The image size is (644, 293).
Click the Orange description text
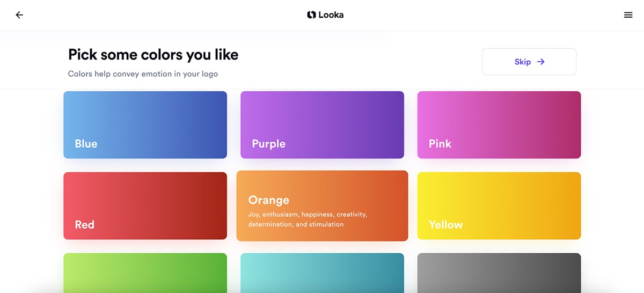point(308,219)
